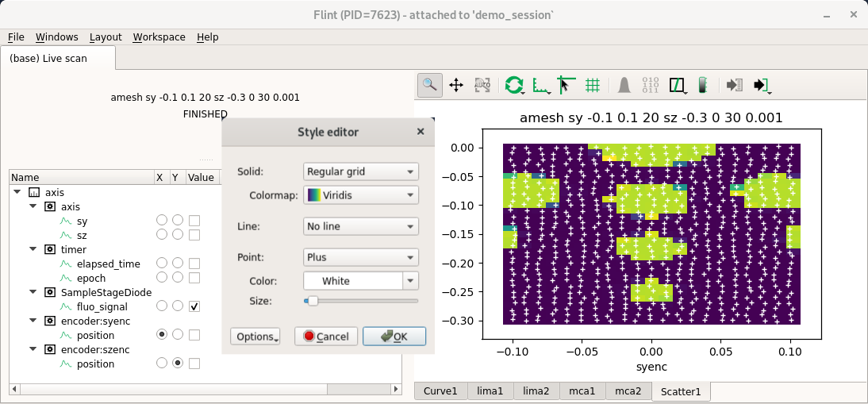Select X radio for elapsed_time
The height and width of the screenshot is (404, 868).
(x=162, y=263)
